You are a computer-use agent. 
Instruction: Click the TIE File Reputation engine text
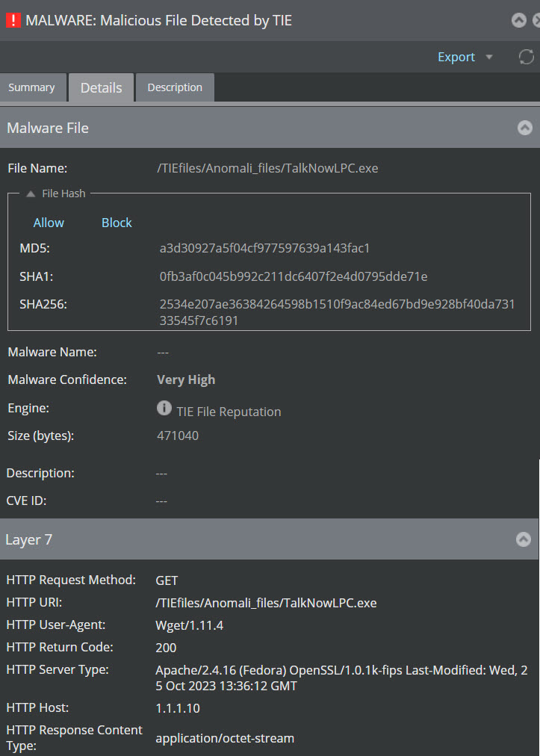pyautogui.click(x=229, y=412)
